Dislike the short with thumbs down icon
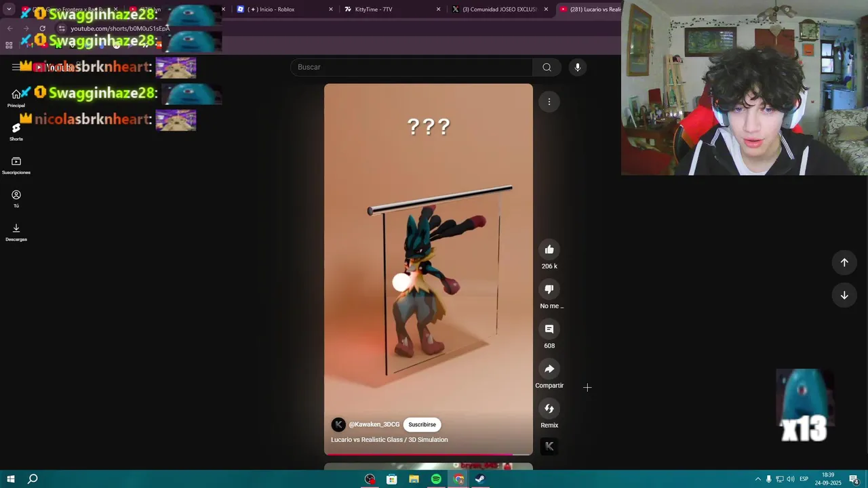The image size is (868, 488). pos(549,289)
